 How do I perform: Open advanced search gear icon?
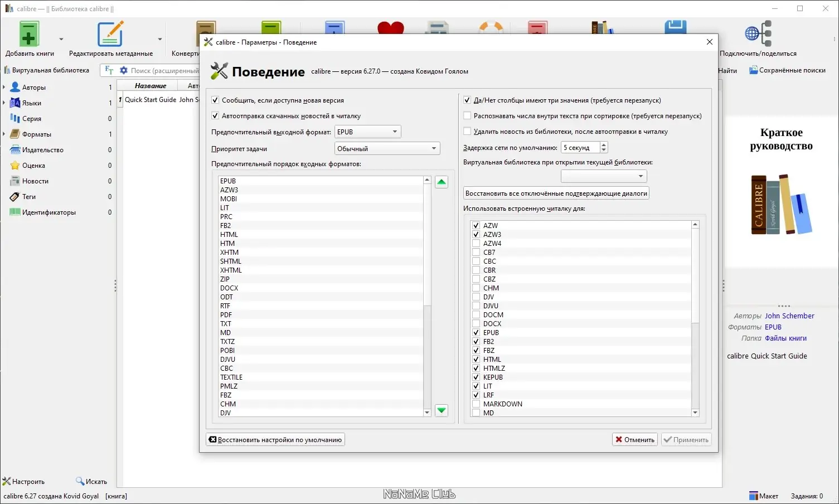click(x=124, y=70)
